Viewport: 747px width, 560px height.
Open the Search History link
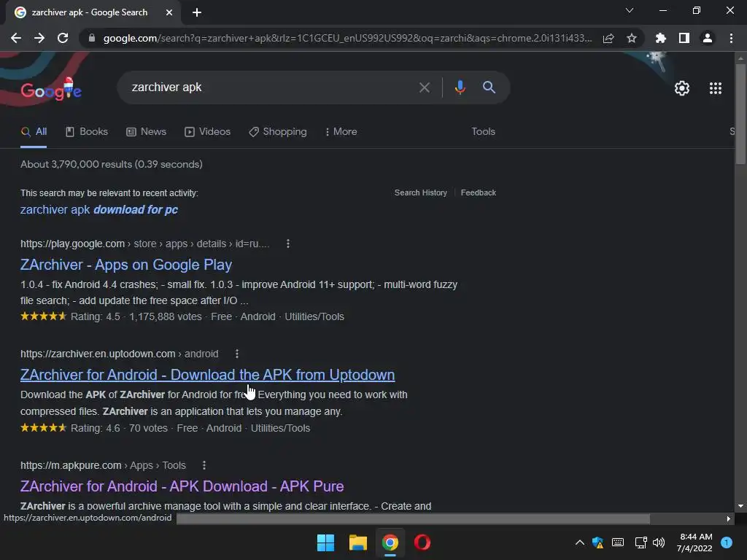click(x=421, y=192)
